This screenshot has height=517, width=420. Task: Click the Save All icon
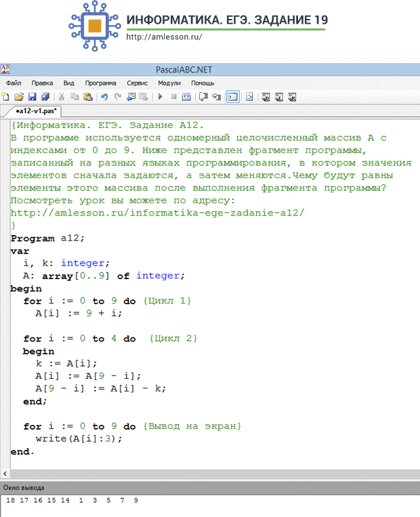pyautogui.click(x=45, y=97)
